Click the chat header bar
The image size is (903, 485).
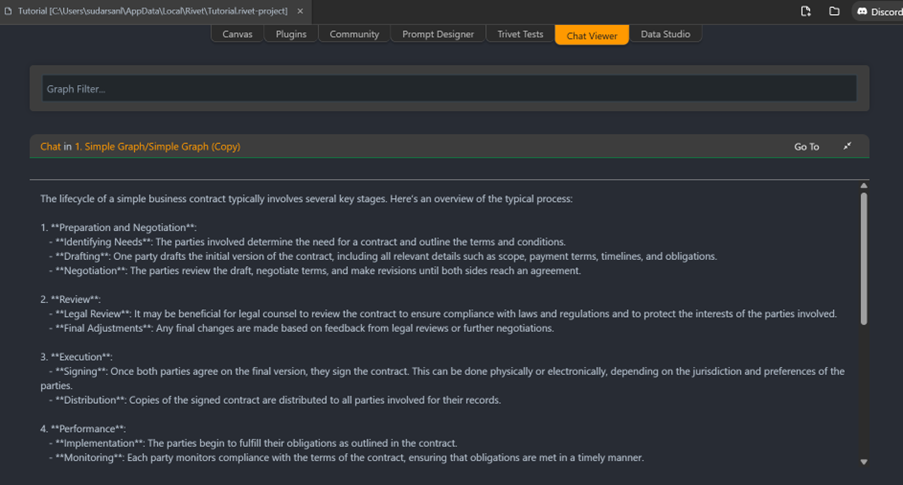[x=500, y=147]
